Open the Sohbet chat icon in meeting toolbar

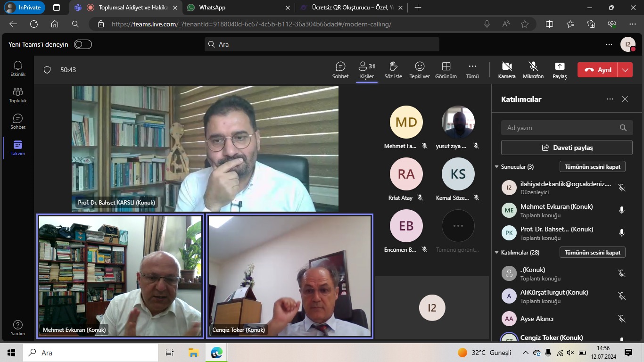pyautogui.click(x=340, y=70)
